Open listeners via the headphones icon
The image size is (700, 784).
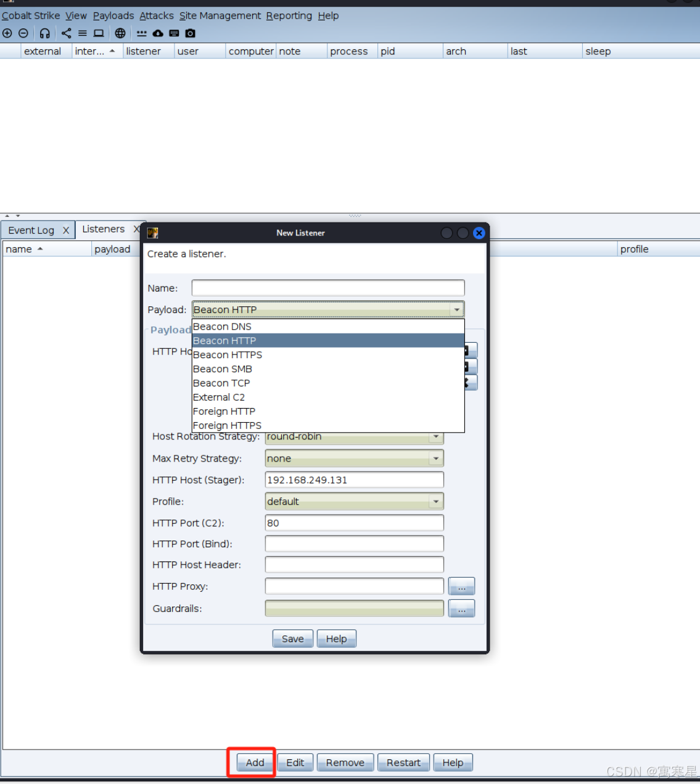pos(45,33)
